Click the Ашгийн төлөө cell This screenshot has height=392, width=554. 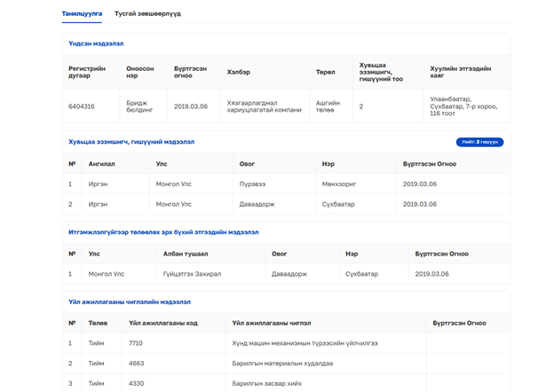click(x=328, y=106)
